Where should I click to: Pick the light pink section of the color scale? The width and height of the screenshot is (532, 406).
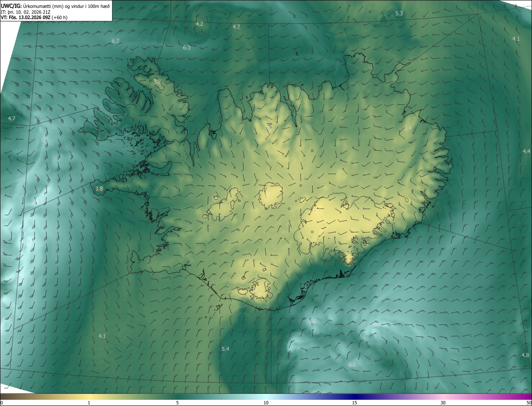pyautogui.click(x=443, y=397)
